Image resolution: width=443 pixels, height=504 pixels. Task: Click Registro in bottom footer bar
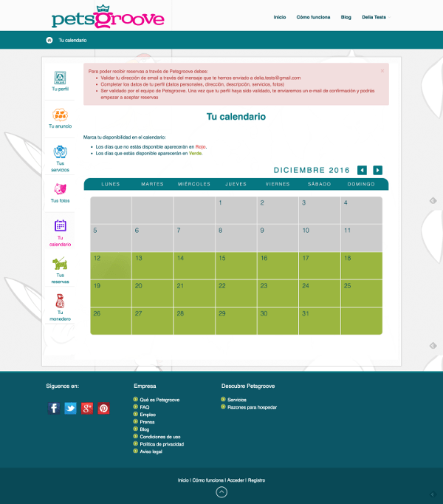tap(256, 480)
